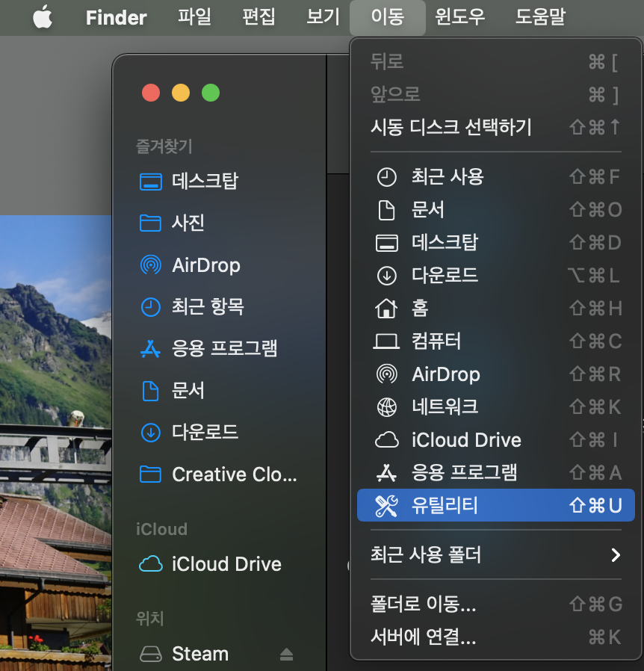
Task: Click the laptop icon of 컴퓨터 menu item
Action: coord(386,341)
